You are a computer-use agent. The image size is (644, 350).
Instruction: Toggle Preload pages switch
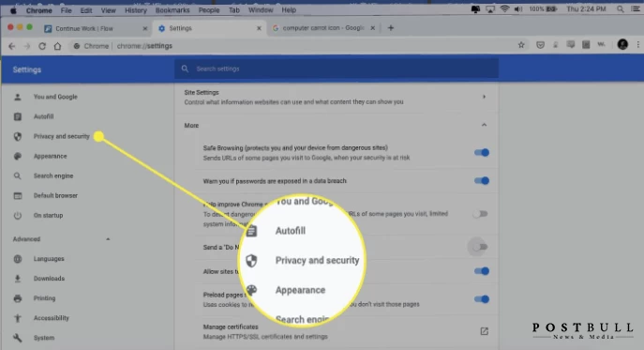(481, 299)
